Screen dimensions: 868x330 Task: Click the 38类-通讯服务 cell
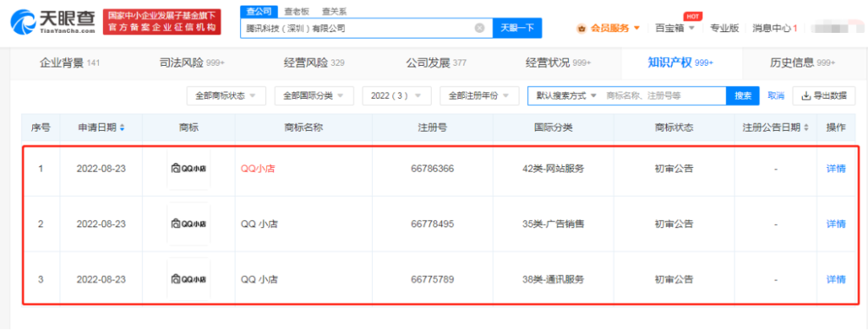pos(553,279)
